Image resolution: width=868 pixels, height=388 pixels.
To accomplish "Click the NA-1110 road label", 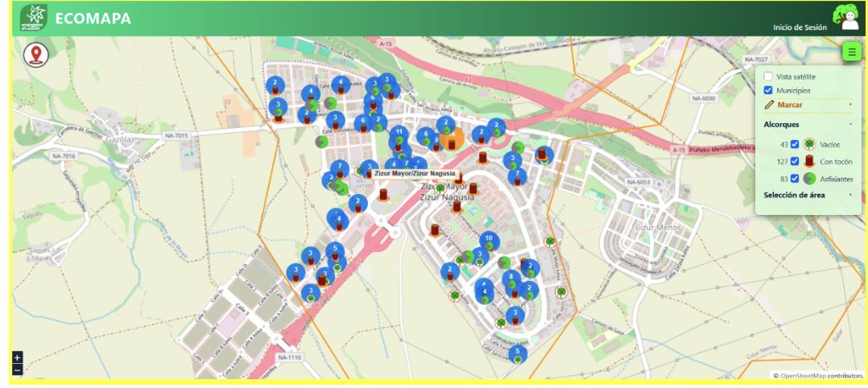I will (289, 357).
